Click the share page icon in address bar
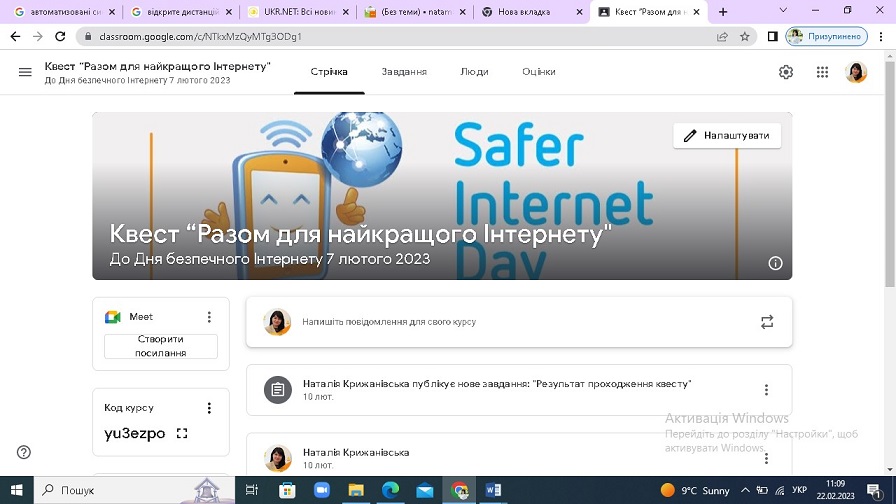The height and width of the screenshot is (504, 896). [722, 37]
